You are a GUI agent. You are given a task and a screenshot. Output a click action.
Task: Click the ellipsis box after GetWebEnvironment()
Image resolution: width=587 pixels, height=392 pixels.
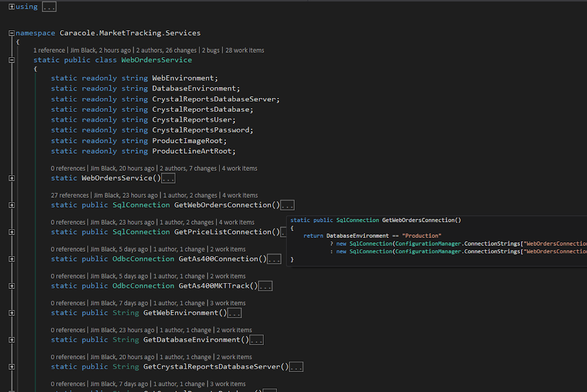tap(234, 313)
